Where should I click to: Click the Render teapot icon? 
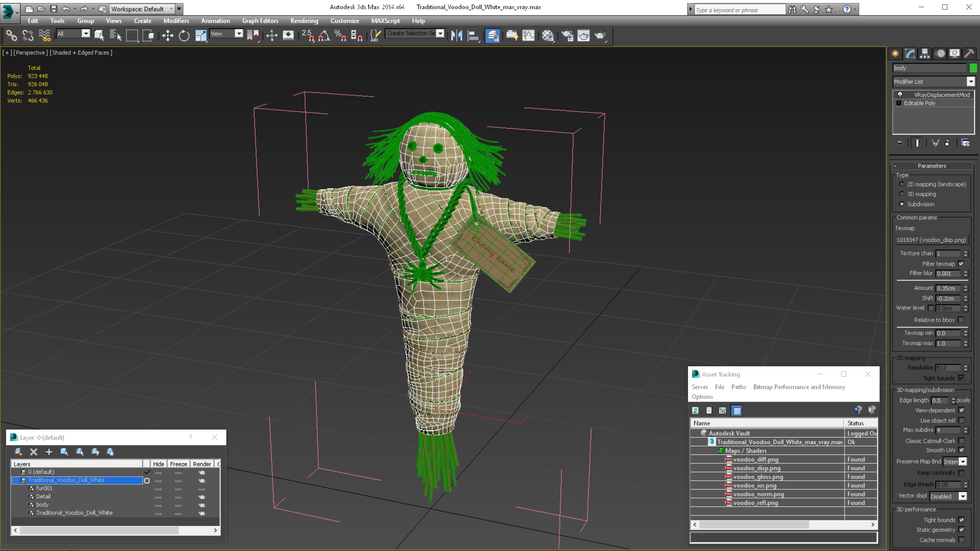pos(600,35)
